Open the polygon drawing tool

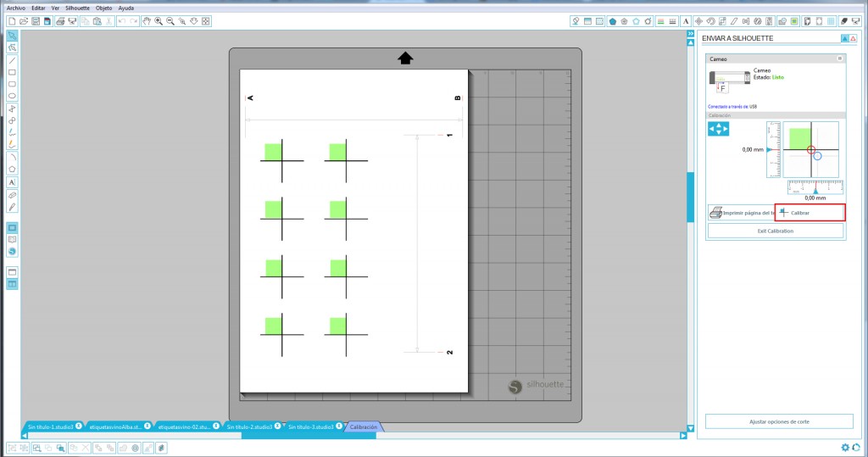(x=12, y=169)
